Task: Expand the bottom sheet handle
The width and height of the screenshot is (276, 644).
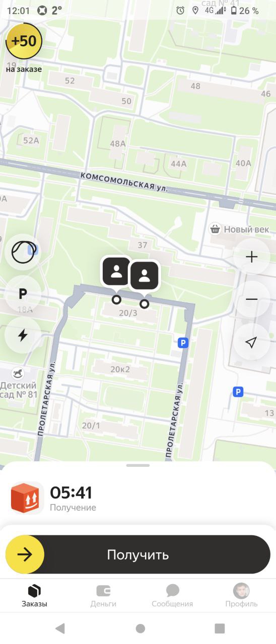Action: click(x=138, y=465)
